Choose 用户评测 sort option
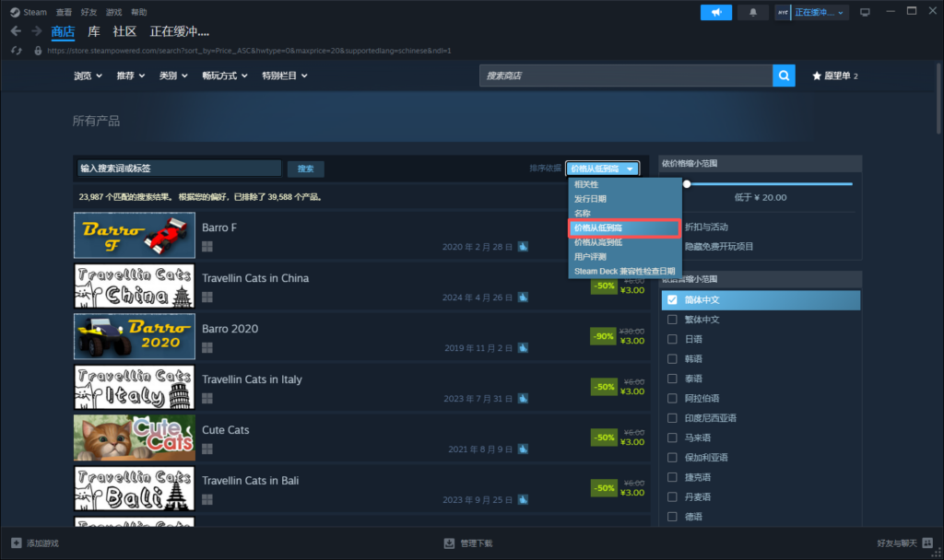Viewport: 944px width, 560px height. point(625,257)
